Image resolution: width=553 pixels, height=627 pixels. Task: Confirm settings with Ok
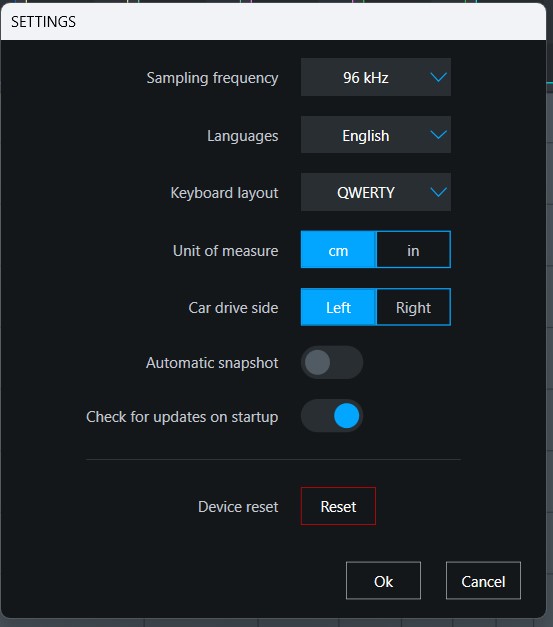click(383, 581)
